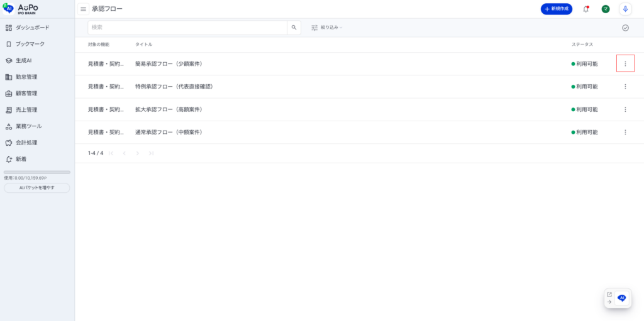Screen dimensions: 644x321
Task: Toggle the circle checkmark select-all icon
Action: click(x=625, y=28)
